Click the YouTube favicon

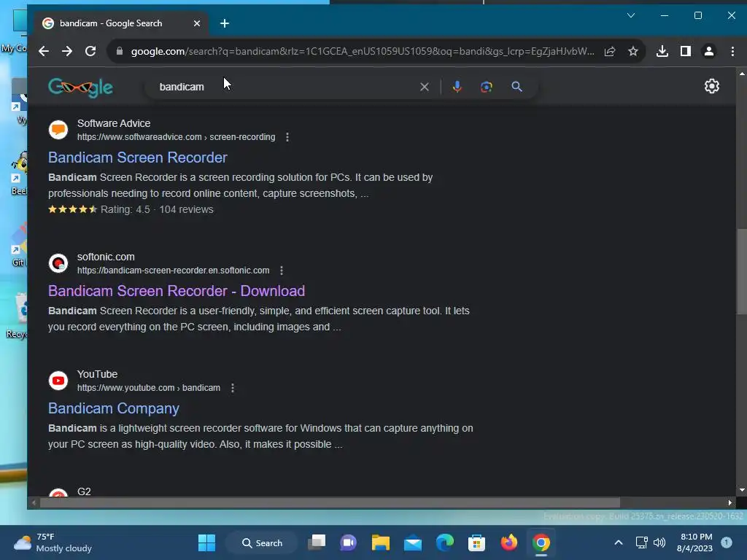pos(58,381)
